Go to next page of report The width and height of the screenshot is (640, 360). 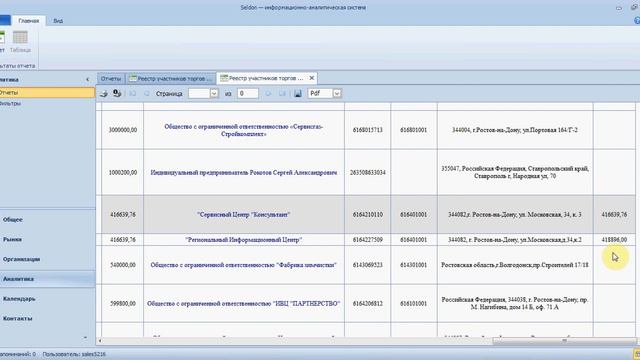tap(268, 93)
